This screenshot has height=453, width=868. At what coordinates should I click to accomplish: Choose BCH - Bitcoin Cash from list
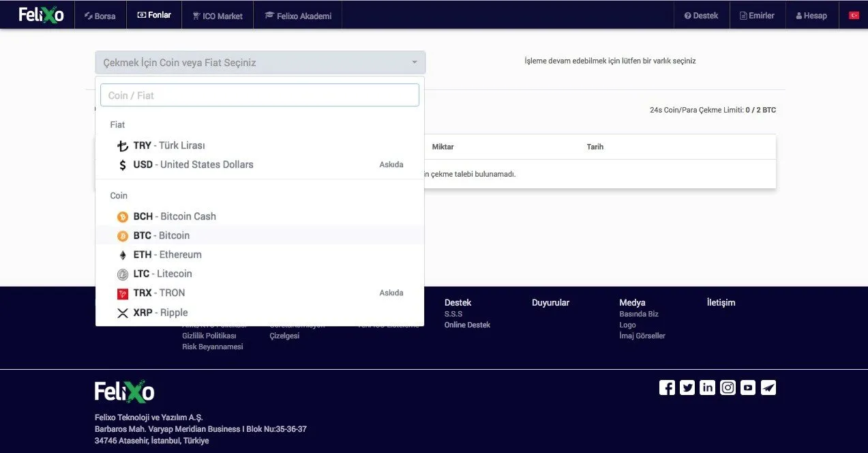[x=260, y=216]
